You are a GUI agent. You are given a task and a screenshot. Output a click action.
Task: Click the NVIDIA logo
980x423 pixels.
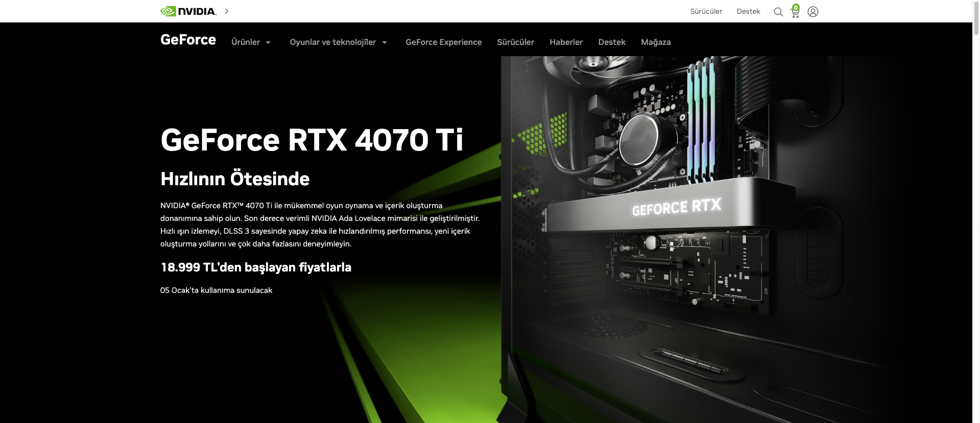click(188, 11)
